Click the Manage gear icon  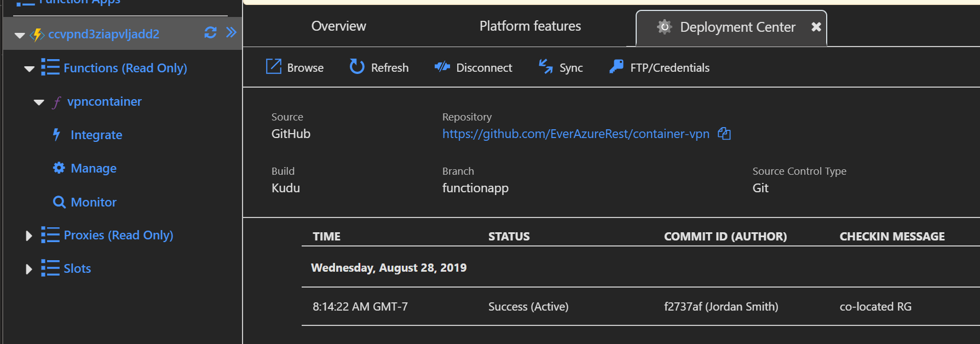click(59, 168)
